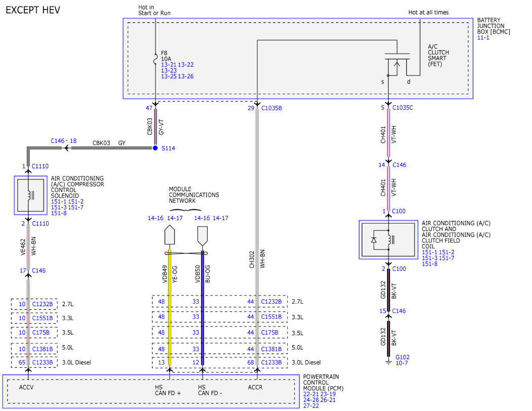Open the 151-8 link beside the solenoid
Screen dimensions: 532x411
59,213
